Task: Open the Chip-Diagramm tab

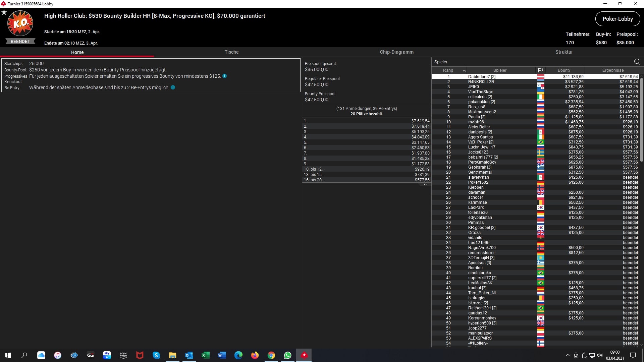Action: 396,52
